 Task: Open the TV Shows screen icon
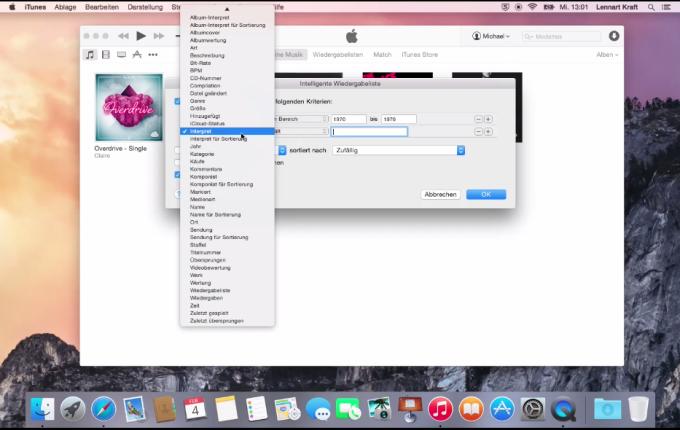pyautogui.click(x=121, y=55)
